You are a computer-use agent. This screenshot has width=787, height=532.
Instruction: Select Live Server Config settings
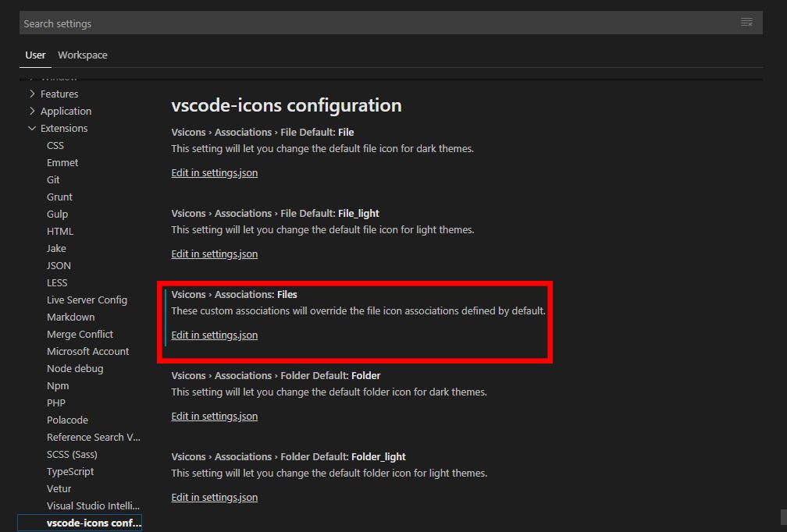point(87,300)
